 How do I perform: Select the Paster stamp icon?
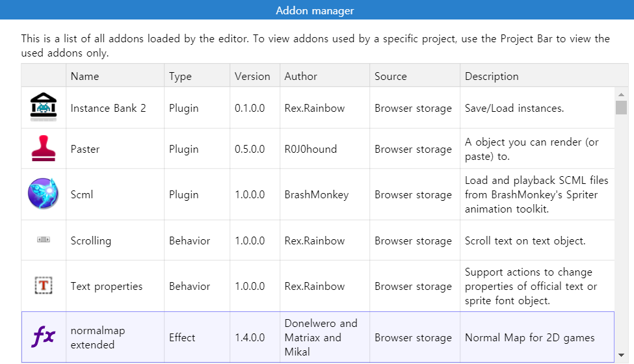(44, 148)
